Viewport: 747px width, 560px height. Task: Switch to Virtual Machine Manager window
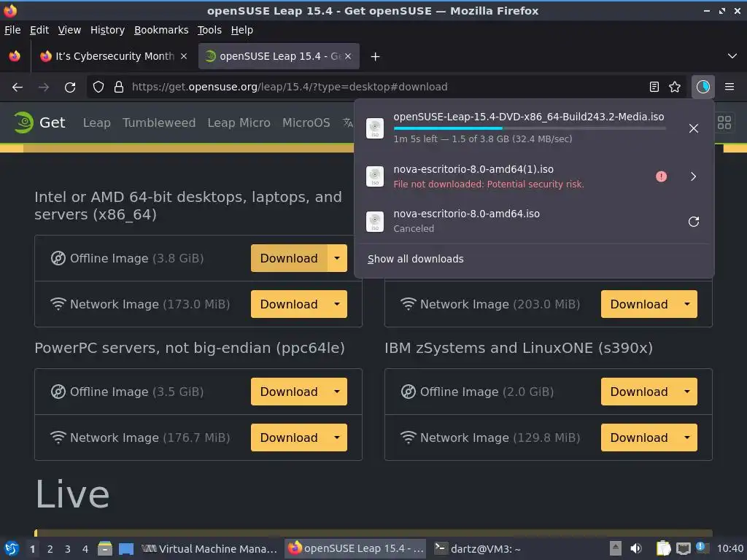[209, 549]
